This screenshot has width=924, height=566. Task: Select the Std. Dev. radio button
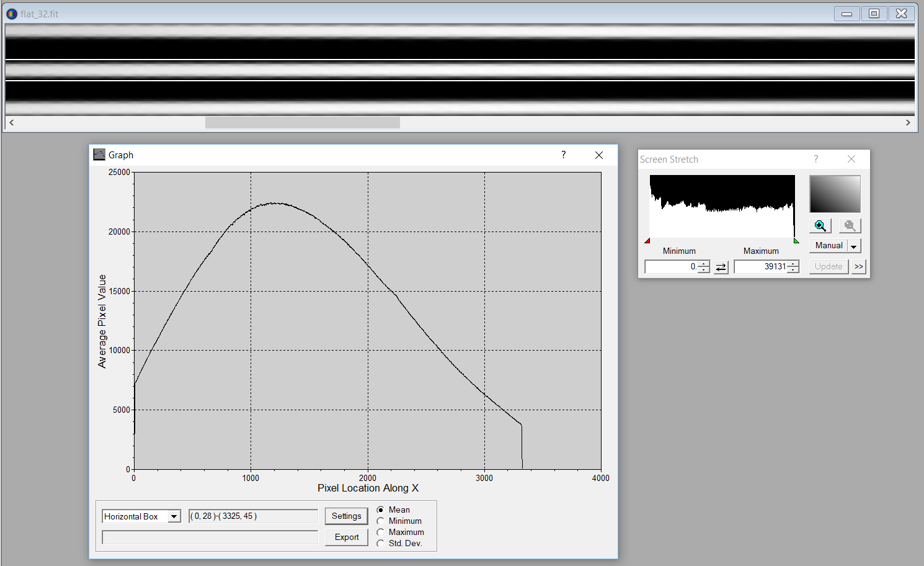point(381,543)
